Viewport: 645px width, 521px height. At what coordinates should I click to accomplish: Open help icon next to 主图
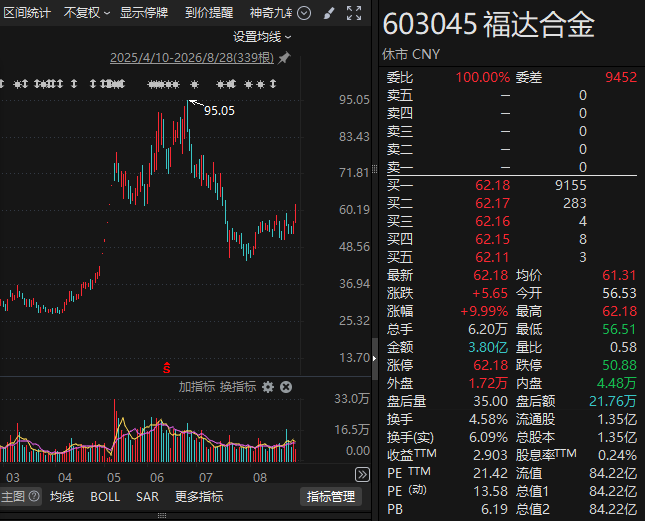point(34,496)
